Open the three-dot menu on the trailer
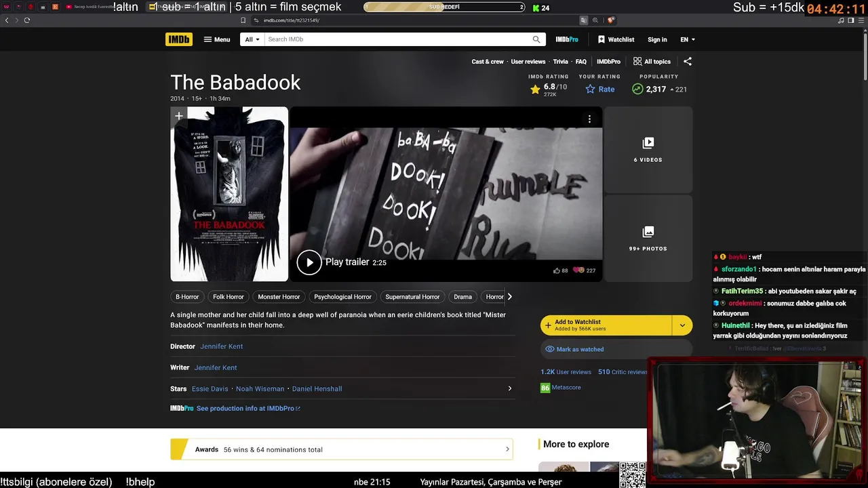Screen dimensions: 868x488 coord(589,119)
